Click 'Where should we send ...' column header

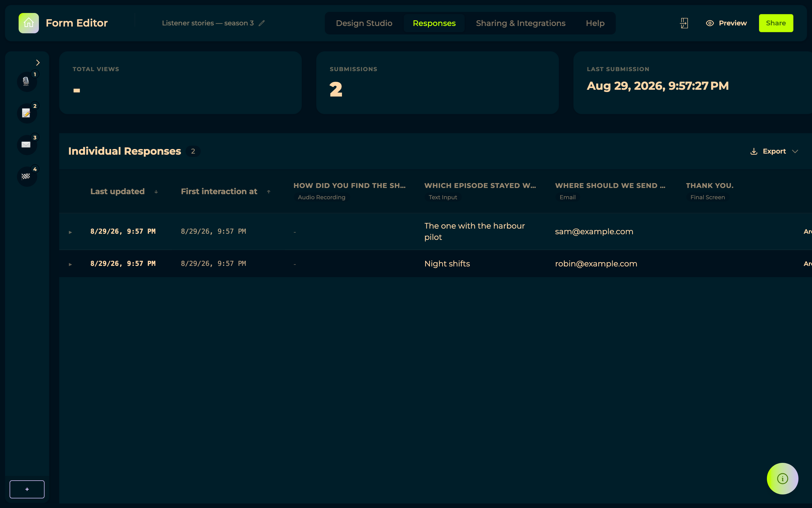pos(610,185)
